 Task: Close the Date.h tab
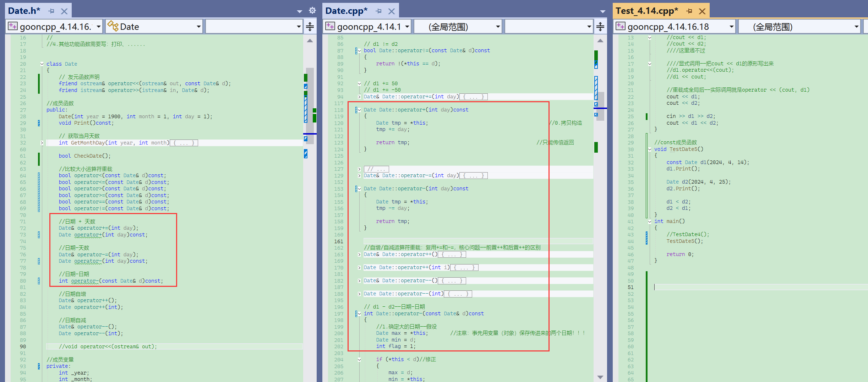[x=64, y=11]
